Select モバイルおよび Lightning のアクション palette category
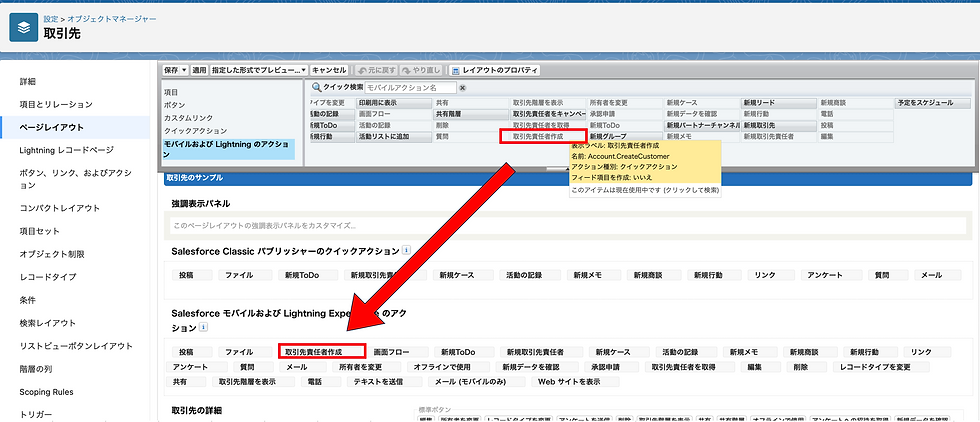The height and width of the screenshot is (422, 980). pos(229,149)
